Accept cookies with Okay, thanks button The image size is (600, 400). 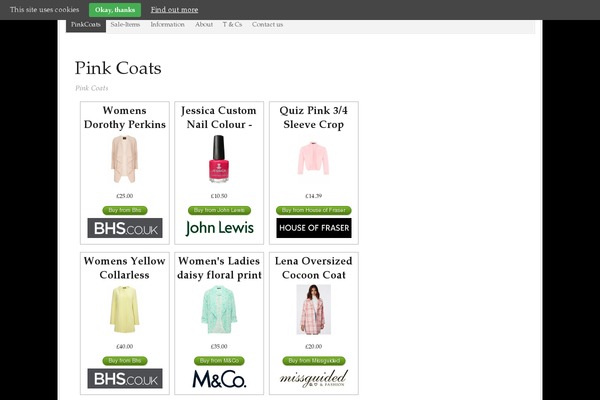coord(114,9)
